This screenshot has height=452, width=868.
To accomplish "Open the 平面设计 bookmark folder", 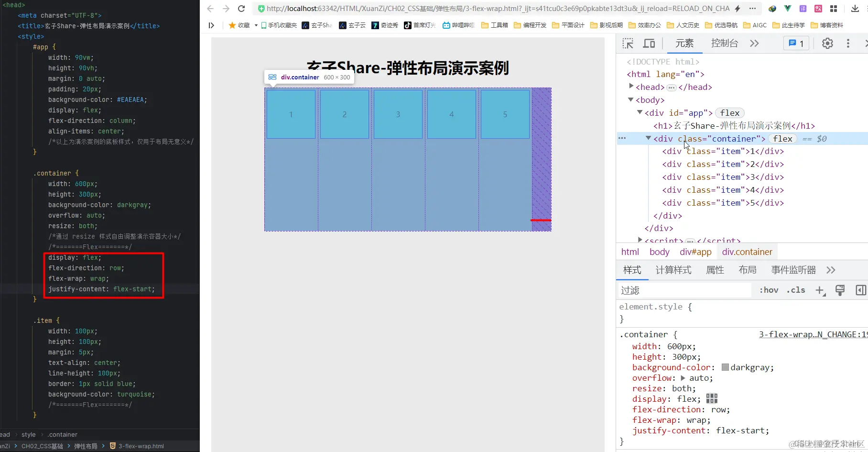I will (x=568, y=25).
